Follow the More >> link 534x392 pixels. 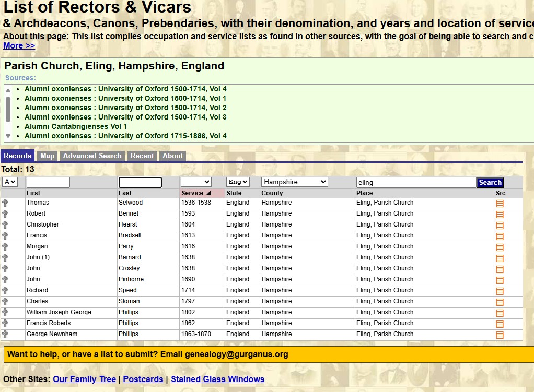click(19, 45)
